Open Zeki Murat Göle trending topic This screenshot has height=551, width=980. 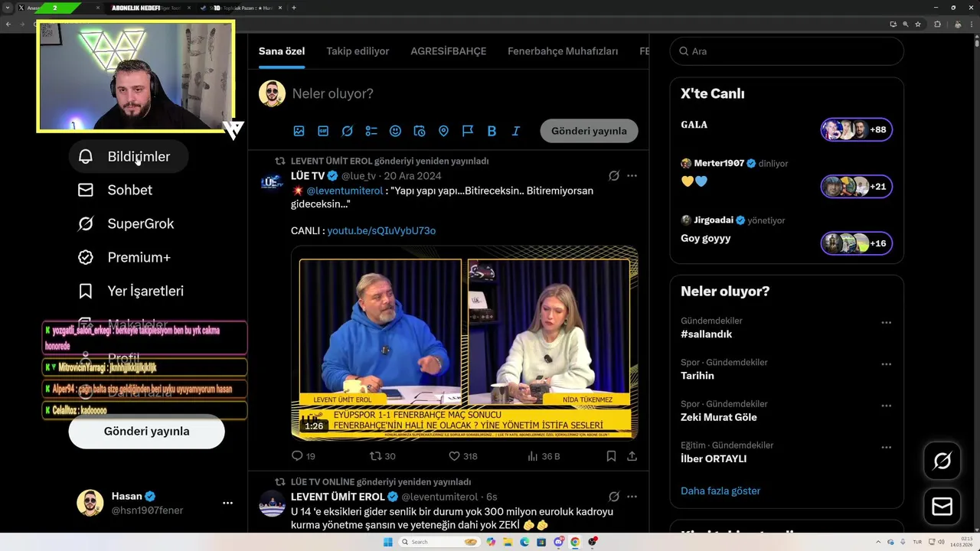click(x=719, y=417)
